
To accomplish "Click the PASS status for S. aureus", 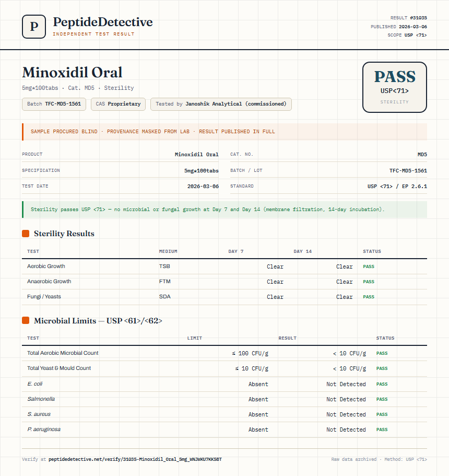I will pyautogui.click(x=382, y=414).
